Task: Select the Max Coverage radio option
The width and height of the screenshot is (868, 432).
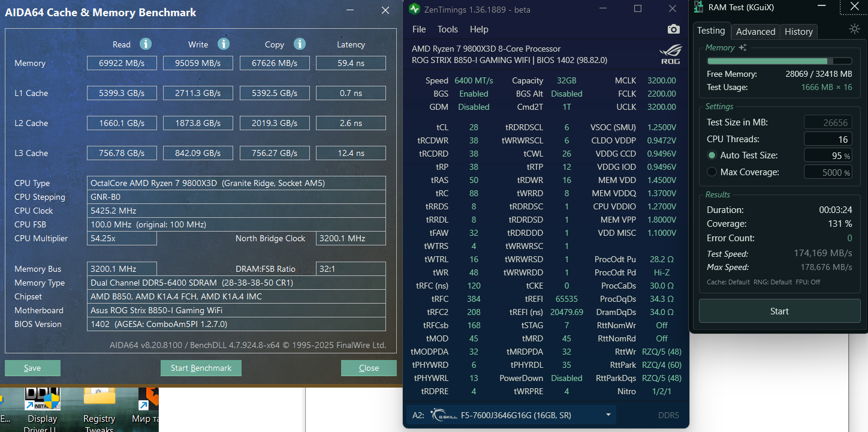Action: click(712, 172)
